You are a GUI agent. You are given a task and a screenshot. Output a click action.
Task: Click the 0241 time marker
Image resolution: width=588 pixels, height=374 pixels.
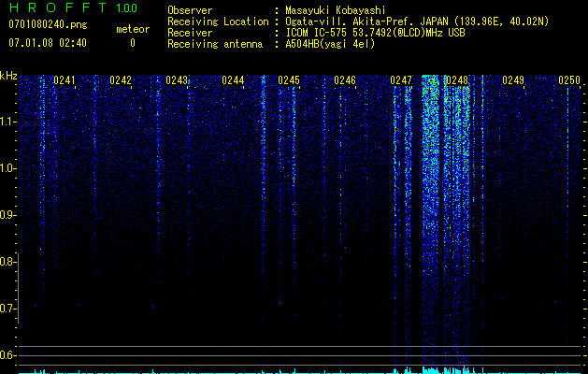point(65,80)
